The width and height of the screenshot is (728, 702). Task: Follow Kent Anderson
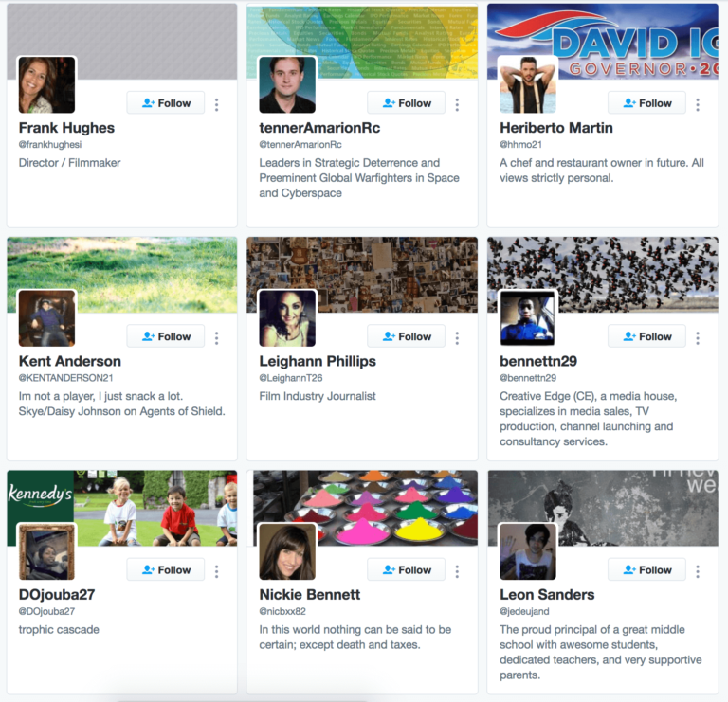coord(166,336)
